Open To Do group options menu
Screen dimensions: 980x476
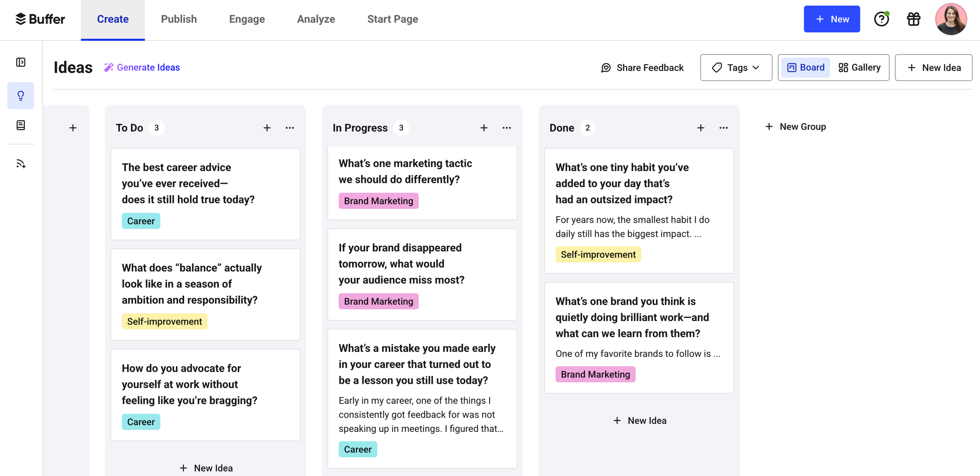tap(290, 128)
